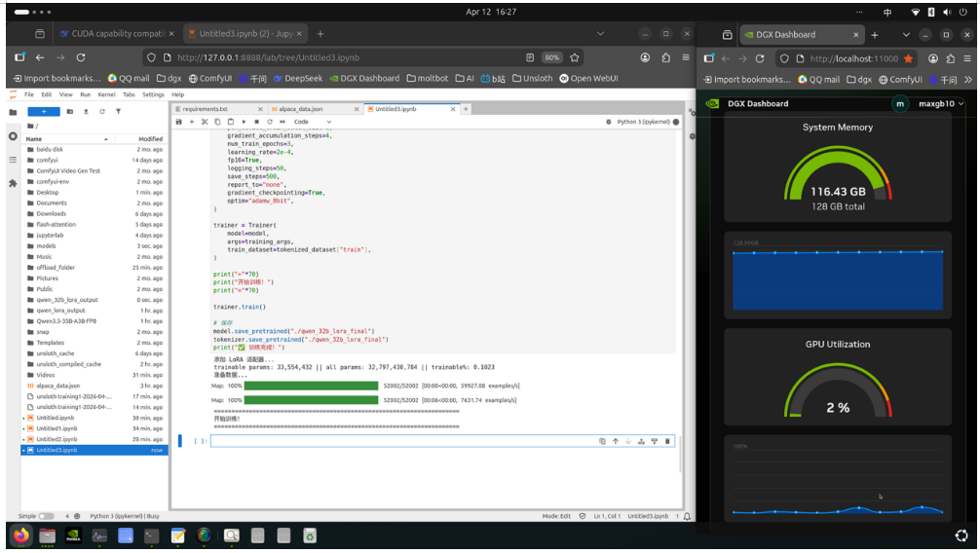Restart kernel and run all cells
Image resolution: width=980 pixels, height=553 pixels.
(x=283, y=122)
